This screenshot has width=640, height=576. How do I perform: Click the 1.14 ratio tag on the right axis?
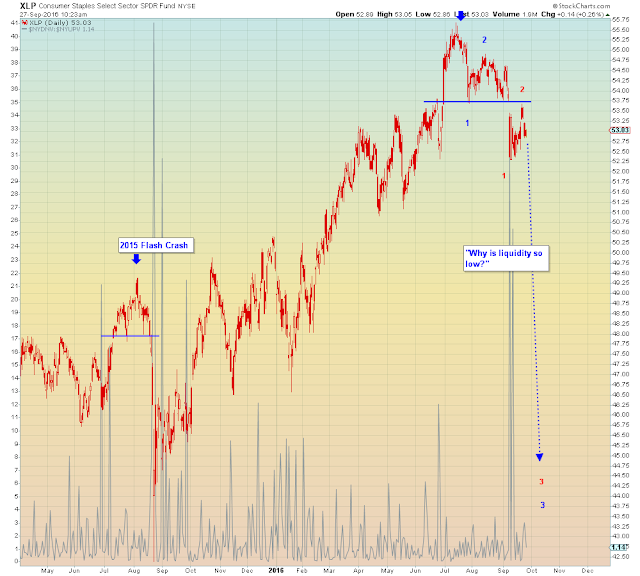click(x=620, y=547)
